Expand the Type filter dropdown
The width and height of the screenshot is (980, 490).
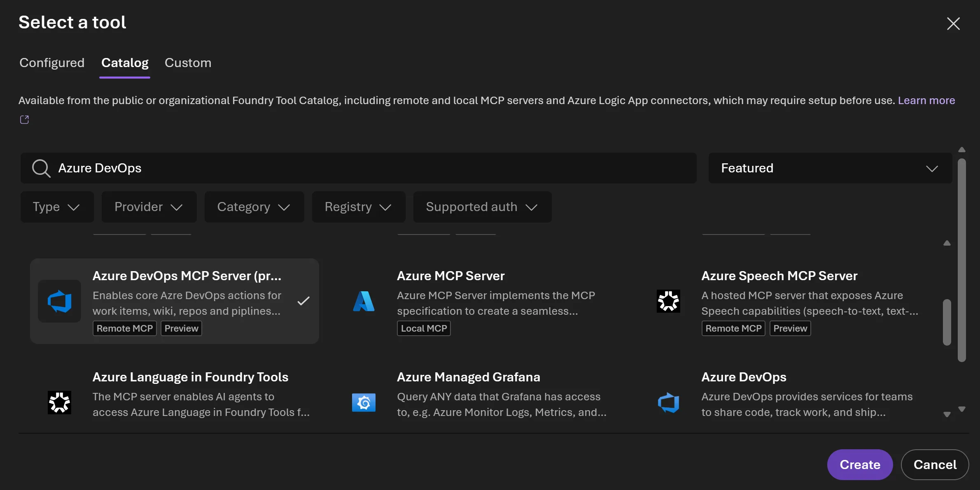[57, 207]
